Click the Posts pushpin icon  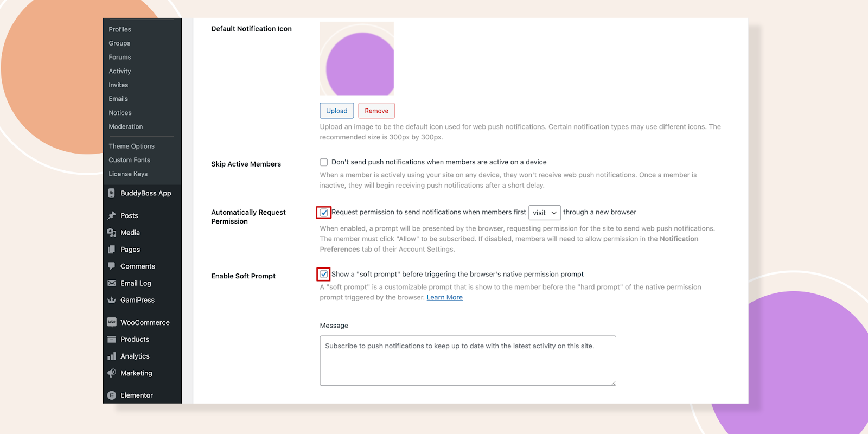[112, 215]
